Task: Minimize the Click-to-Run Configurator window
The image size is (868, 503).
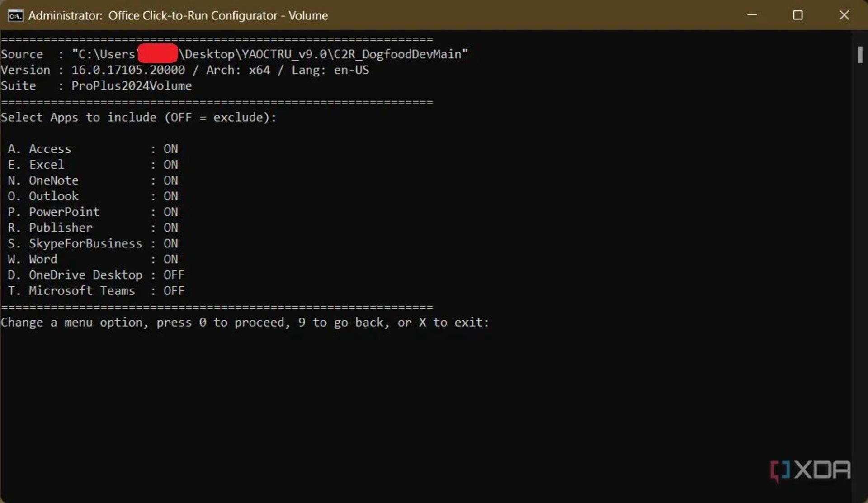Action: 752,15
